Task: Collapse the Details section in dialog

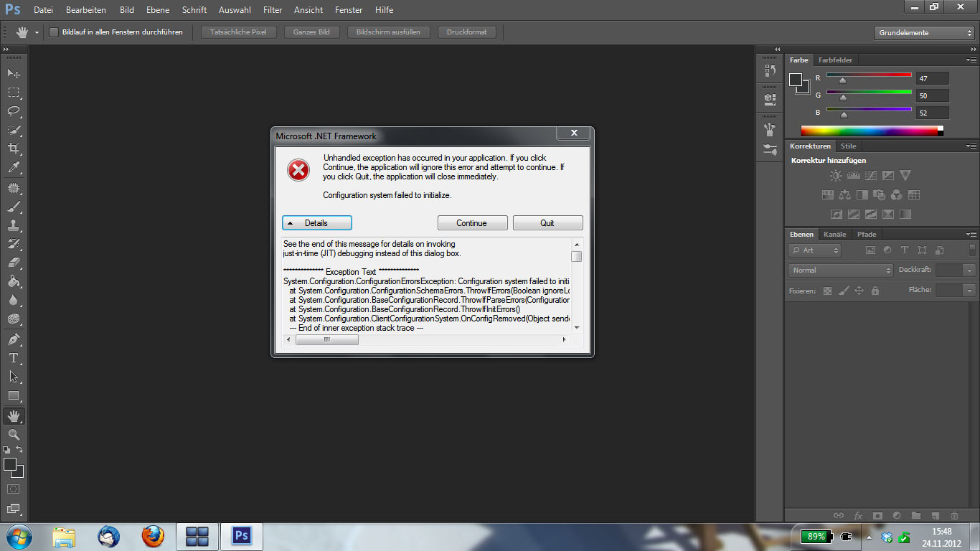Action: pyautogui.click(x=316, y=223)
